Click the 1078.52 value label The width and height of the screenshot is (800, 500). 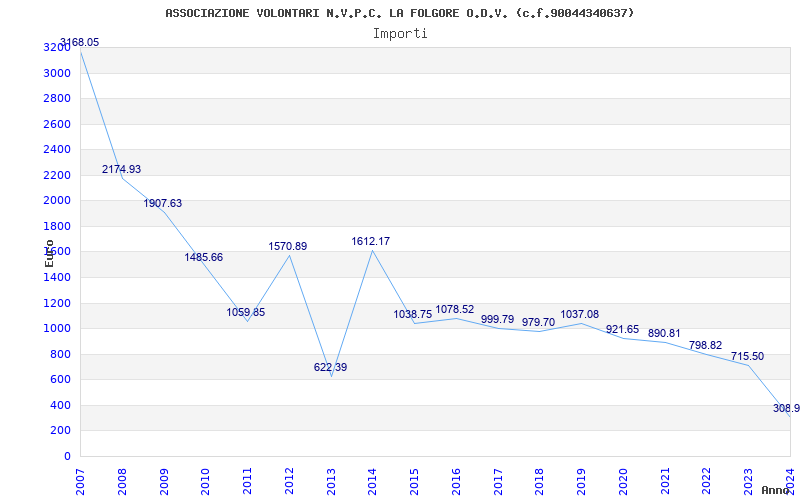pos(455,310)
